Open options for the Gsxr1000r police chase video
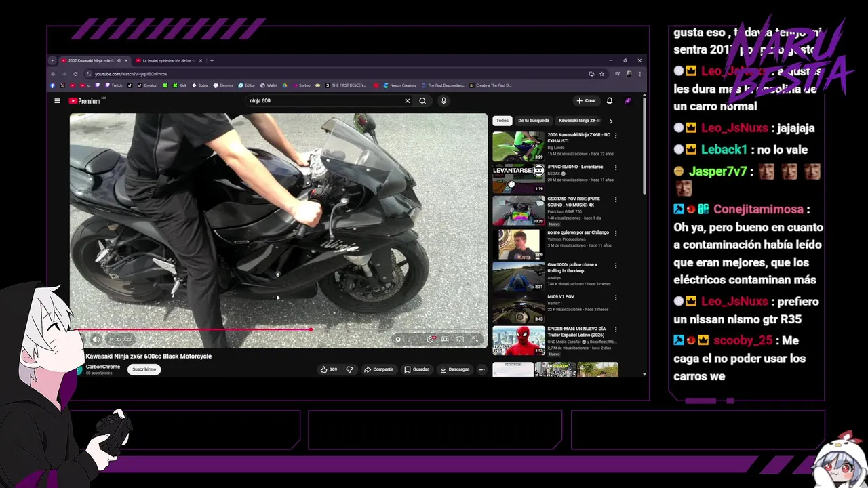 point(616,265)
